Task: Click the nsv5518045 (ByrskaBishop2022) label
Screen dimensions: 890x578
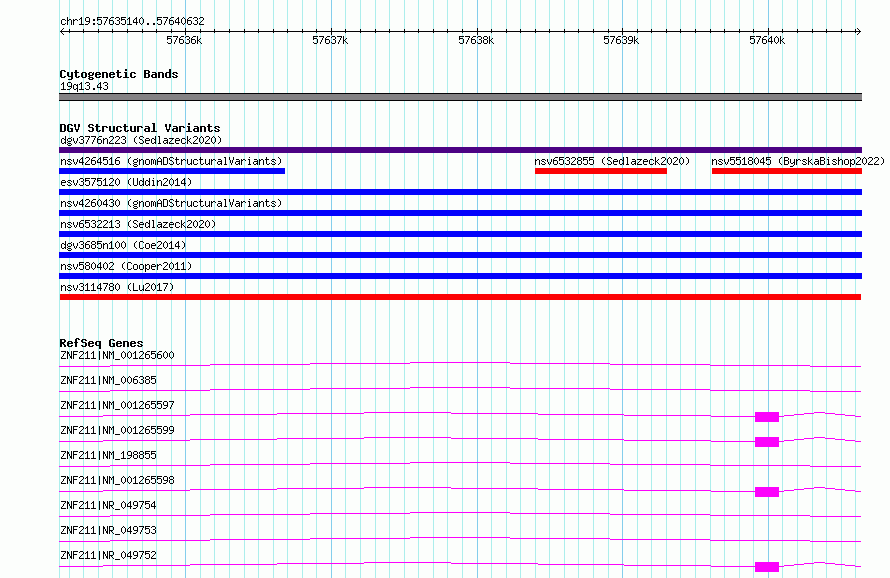Action: [797, 161]
